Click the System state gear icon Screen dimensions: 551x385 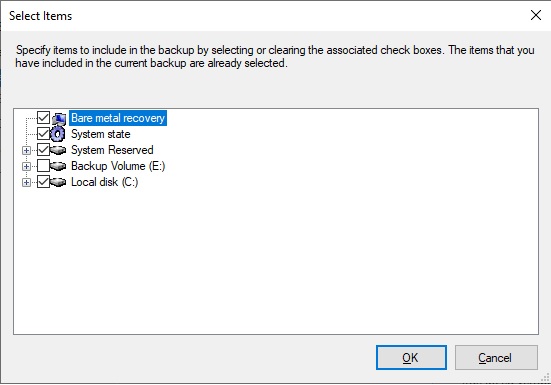coord(58,134)
